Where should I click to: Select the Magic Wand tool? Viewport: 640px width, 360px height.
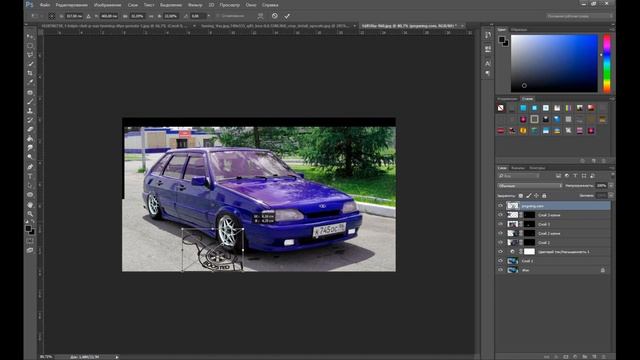tap(30, 64)
